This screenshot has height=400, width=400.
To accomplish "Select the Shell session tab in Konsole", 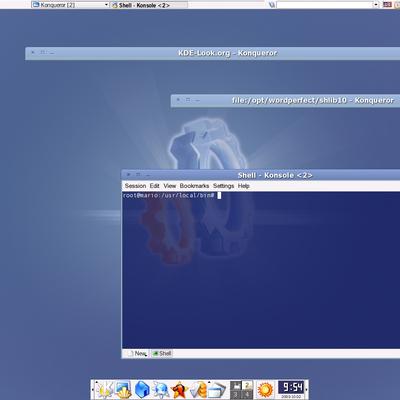I will coord(162,353).
